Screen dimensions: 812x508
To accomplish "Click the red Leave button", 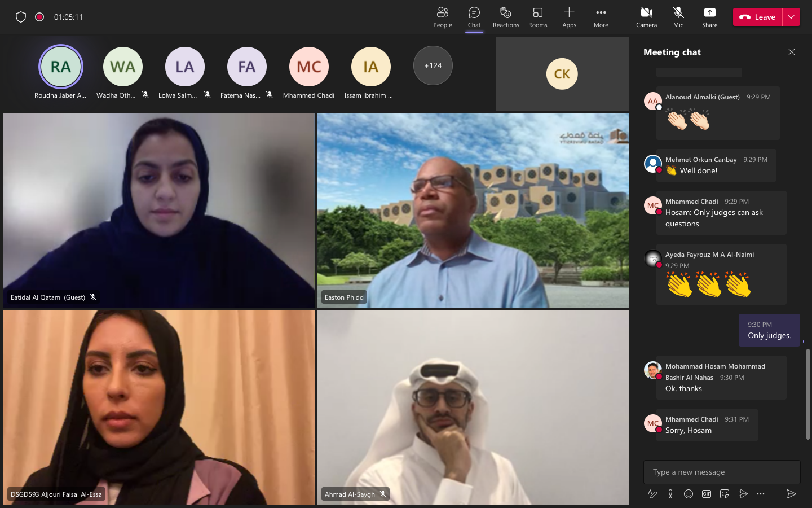I will click(758, 17).
